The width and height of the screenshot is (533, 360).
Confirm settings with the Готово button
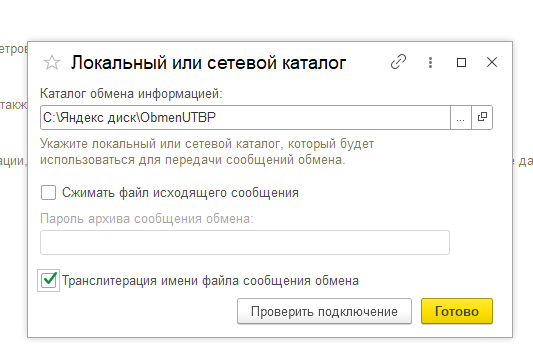tap(457, 311)
